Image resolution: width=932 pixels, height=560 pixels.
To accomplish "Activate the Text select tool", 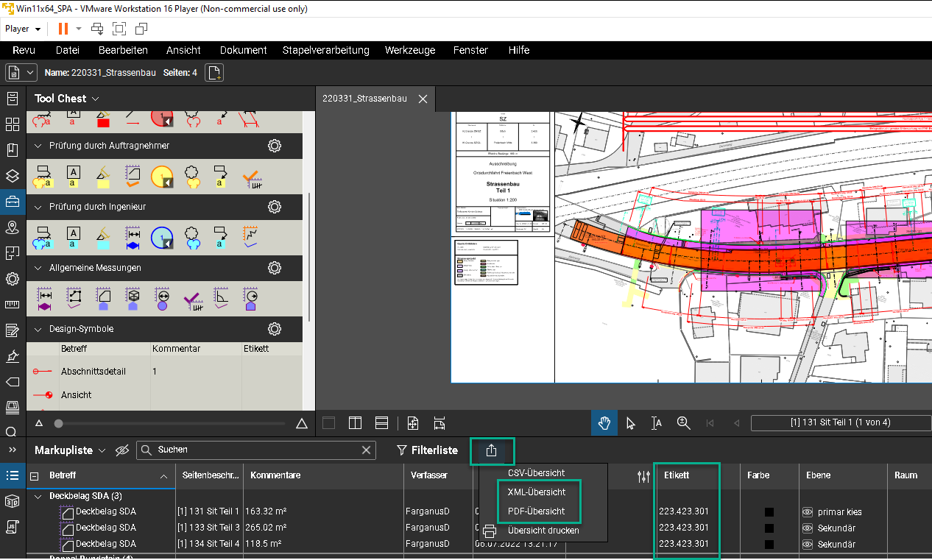I will point(657,422).
